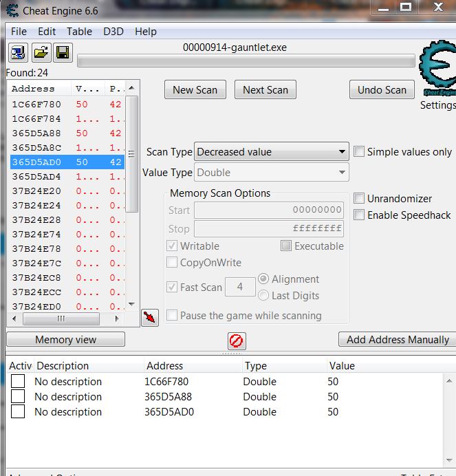Click the results list scroll up arrow
The height and width of the screenshot is (476, 456).
click(x=131, y=88)
